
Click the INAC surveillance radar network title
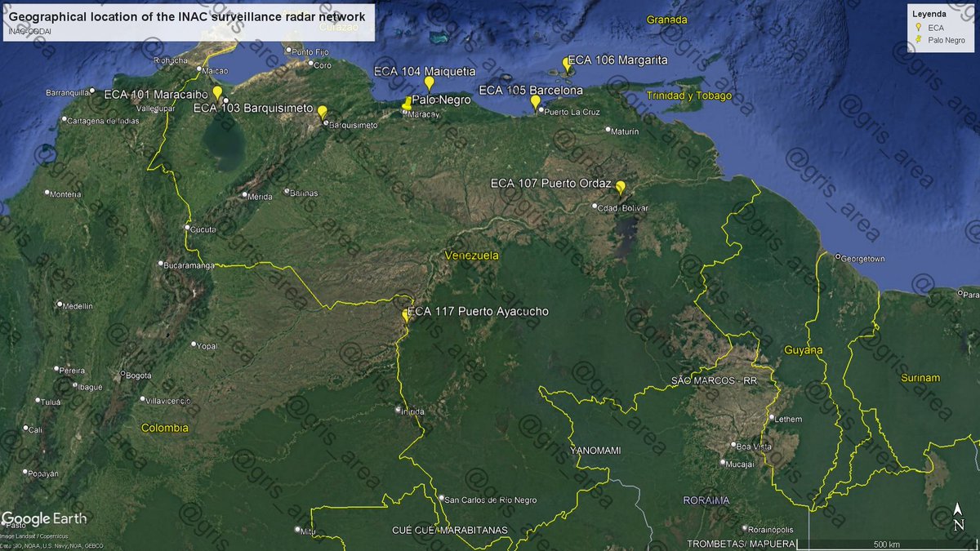pos(186,15)
